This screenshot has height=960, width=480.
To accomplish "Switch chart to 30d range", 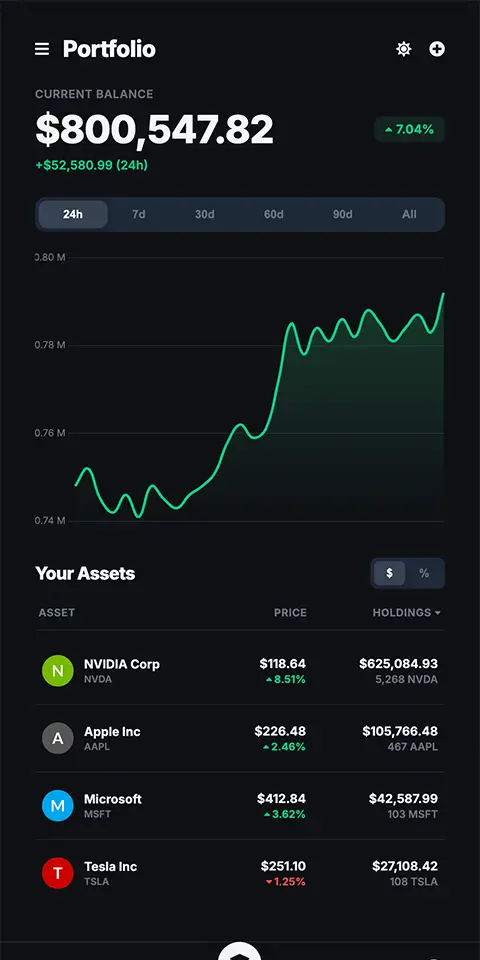I will pyautogui.click(x=205, y=214).
